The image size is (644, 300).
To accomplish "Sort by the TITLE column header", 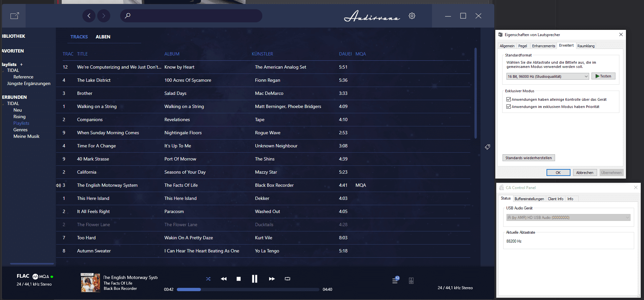I will point(82,54).
